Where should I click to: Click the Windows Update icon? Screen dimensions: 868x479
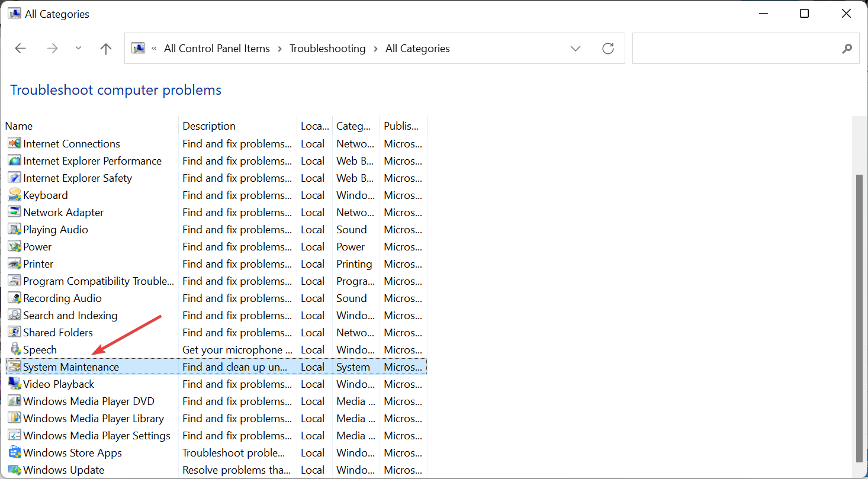tap(14, 470)
